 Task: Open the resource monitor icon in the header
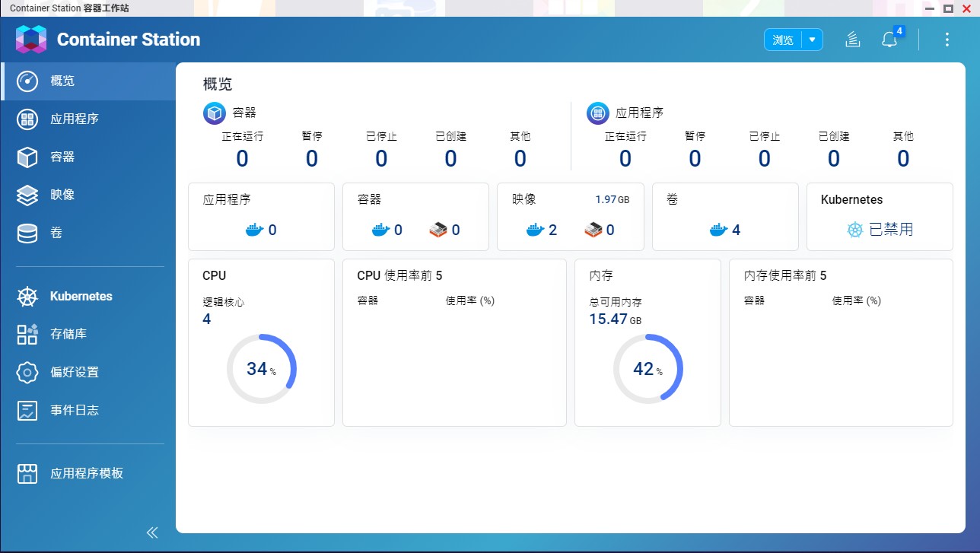pos(852,40)
